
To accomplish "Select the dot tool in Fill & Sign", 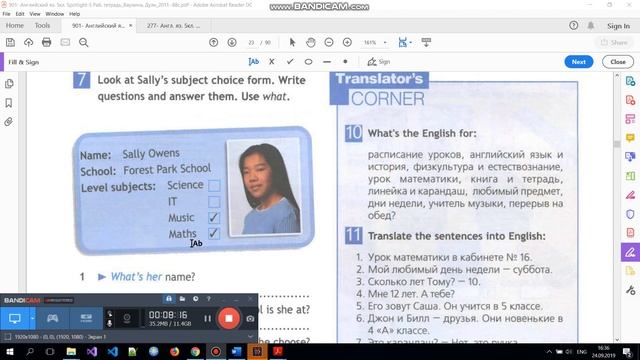I will point(345,62).
